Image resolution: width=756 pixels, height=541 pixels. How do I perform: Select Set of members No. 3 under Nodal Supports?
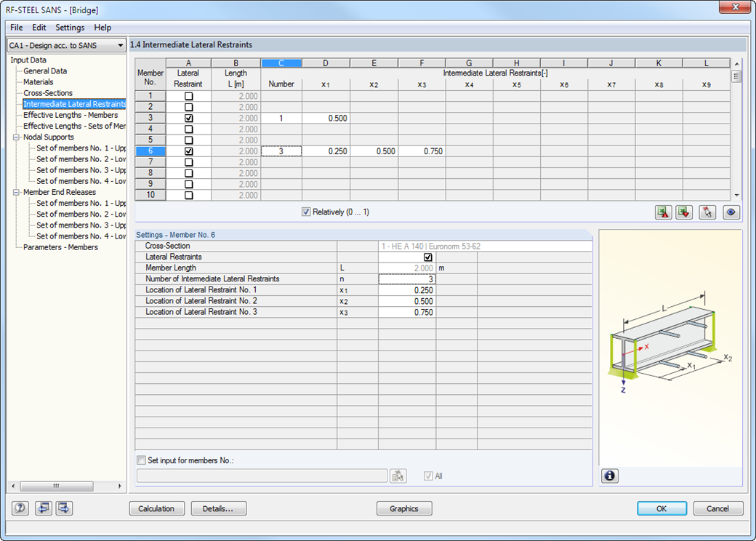[x=81, y=170]
